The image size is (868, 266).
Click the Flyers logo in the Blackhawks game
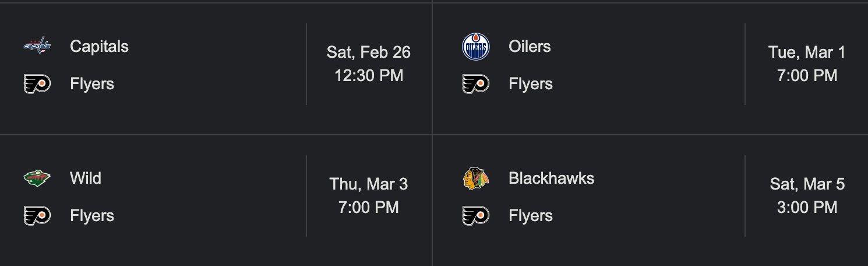[x=476, y=216]
